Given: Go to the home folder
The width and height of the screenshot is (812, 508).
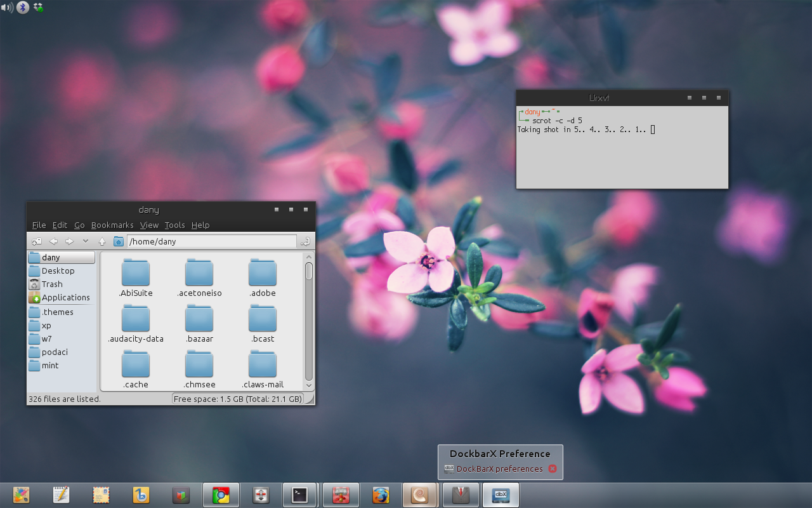Looking at the screenshot, I should click(119, 241).
